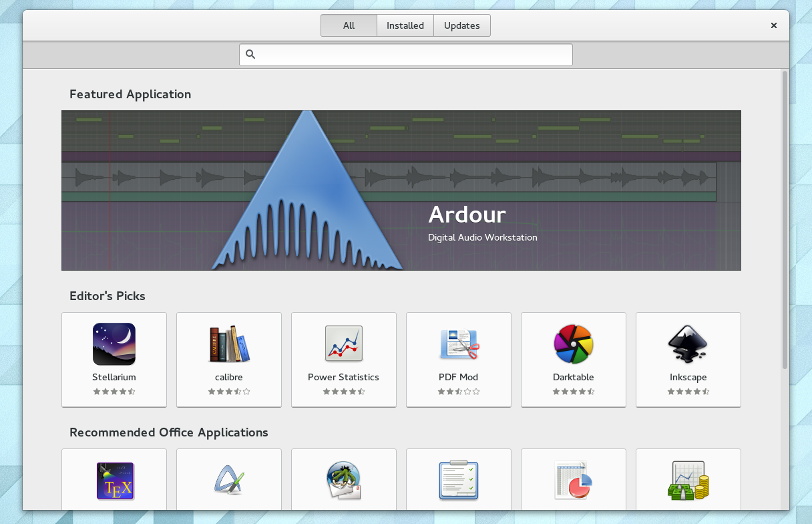Screen dimensions: 812x524
Task: Switch to the Installed tab
Action: tap(405, 25)
